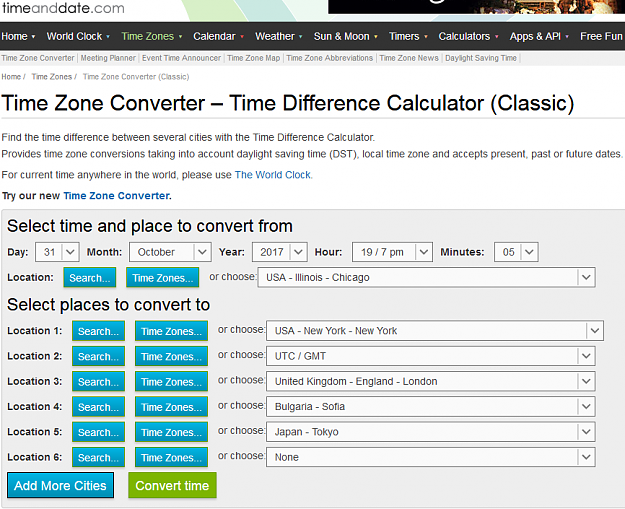Open the Sun & Moon menu

tap(345, 36)
